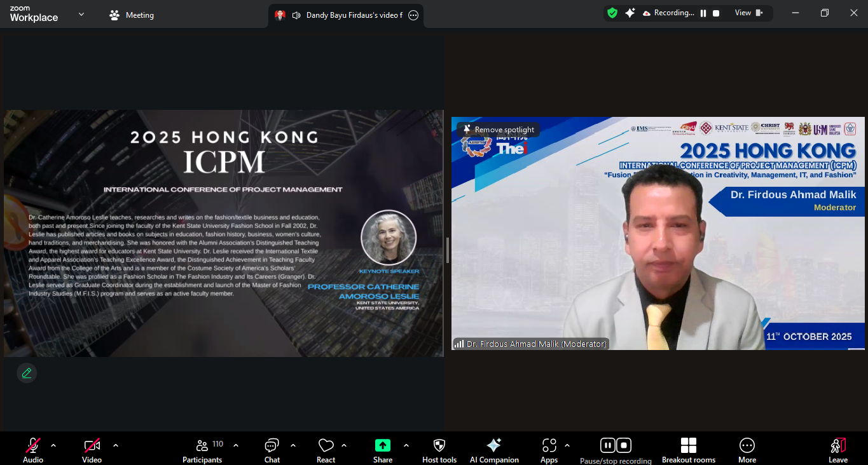Screen dimensions: 868x465
Task: Click the green Share screen icon
Action: click(x=383, y=446)
